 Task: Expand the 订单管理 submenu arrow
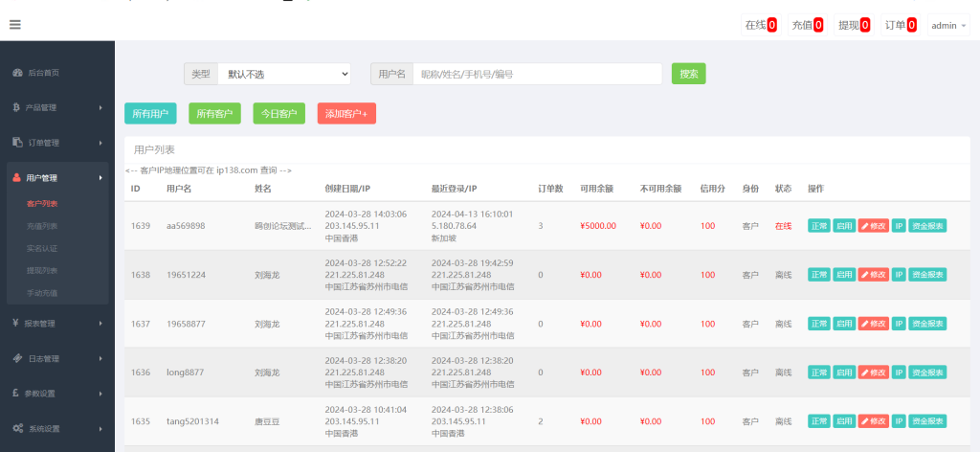click(x=100, y=143)
